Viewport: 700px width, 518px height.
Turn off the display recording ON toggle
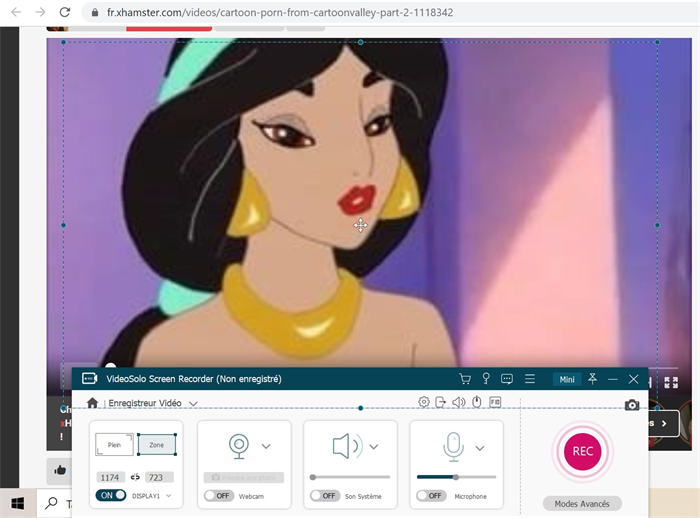(111, 495)
